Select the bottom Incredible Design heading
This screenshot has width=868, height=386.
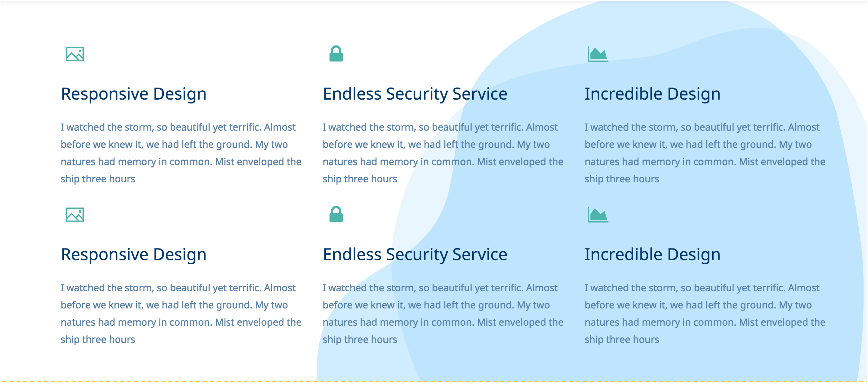pos(653,255)
